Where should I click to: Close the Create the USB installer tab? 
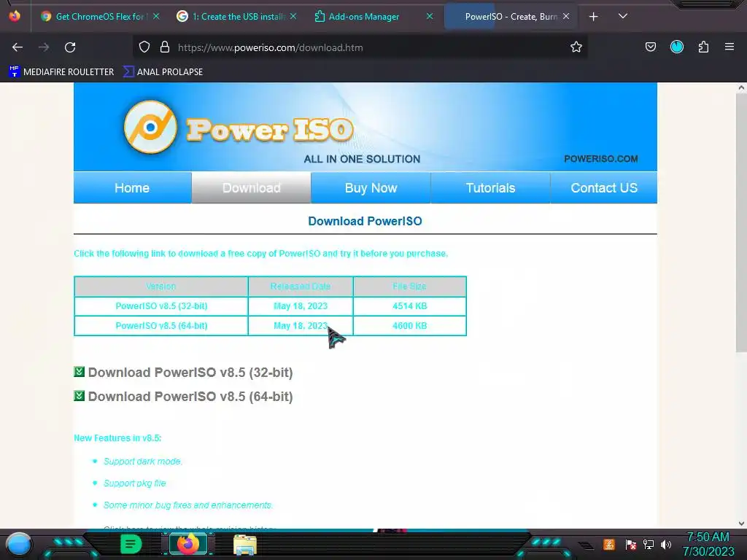point(293,16)
